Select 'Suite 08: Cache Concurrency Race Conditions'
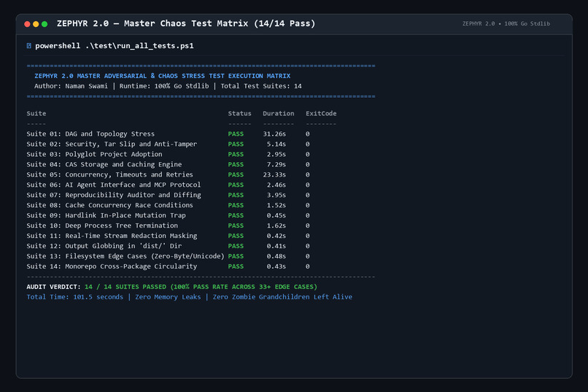This screenshot has width=588, height=392. pos(110,205)
